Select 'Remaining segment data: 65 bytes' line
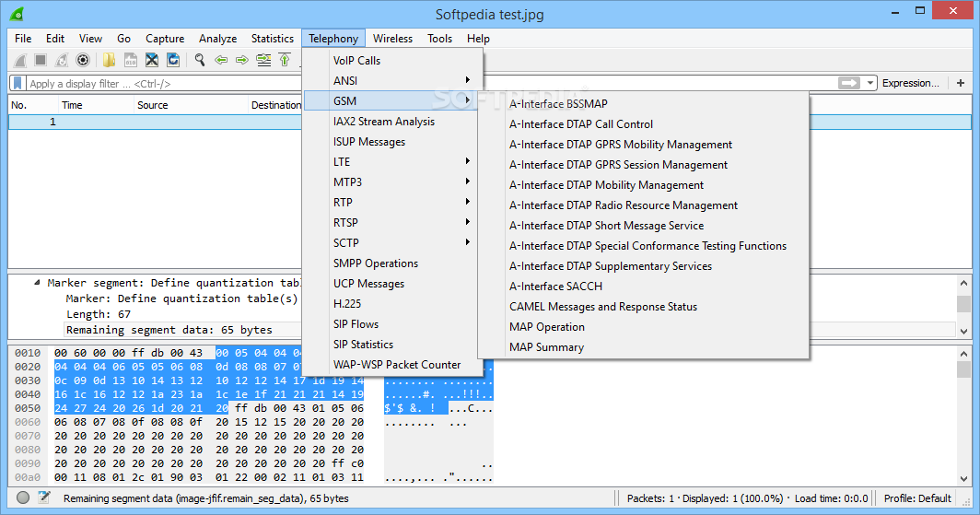 pos(169,330)
